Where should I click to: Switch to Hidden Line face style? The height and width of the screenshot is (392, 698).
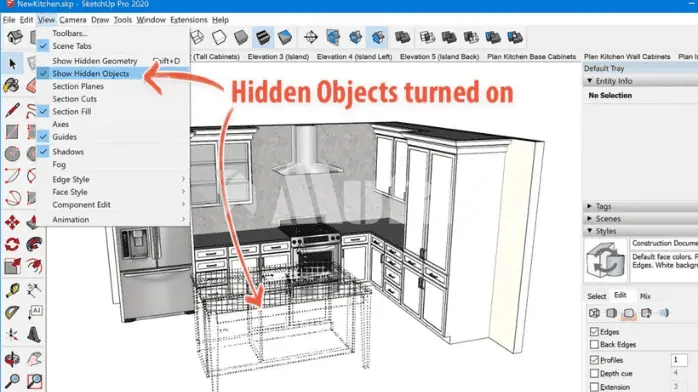point(219,37)
